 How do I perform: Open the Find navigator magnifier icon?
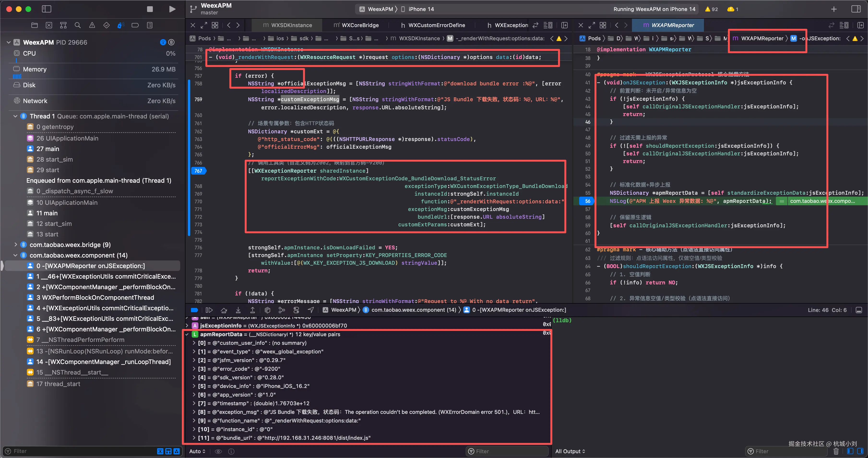[x=77, y=25]
